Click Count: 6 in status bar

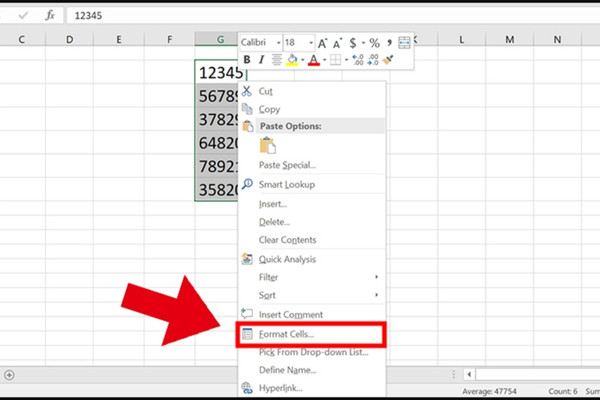562,391
